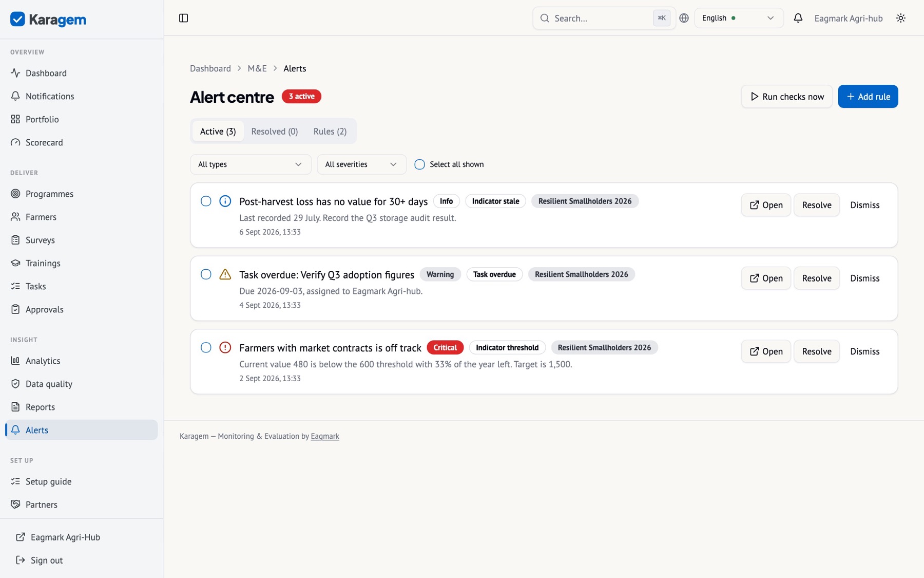Click M&E in the breadcrumb
The image size is (924, 578).
click(257, 68)
